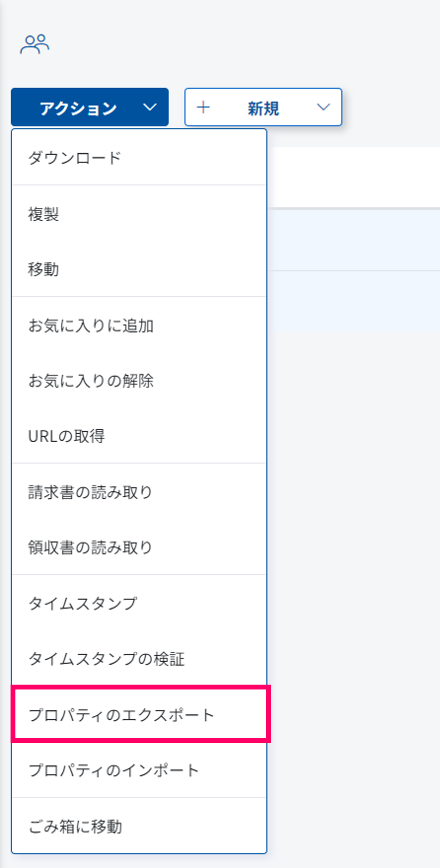The height and width of the screenshot is (868, 440).
Task: Choose お気に入りに追加 menu item
Action: [x=91, y=325]
